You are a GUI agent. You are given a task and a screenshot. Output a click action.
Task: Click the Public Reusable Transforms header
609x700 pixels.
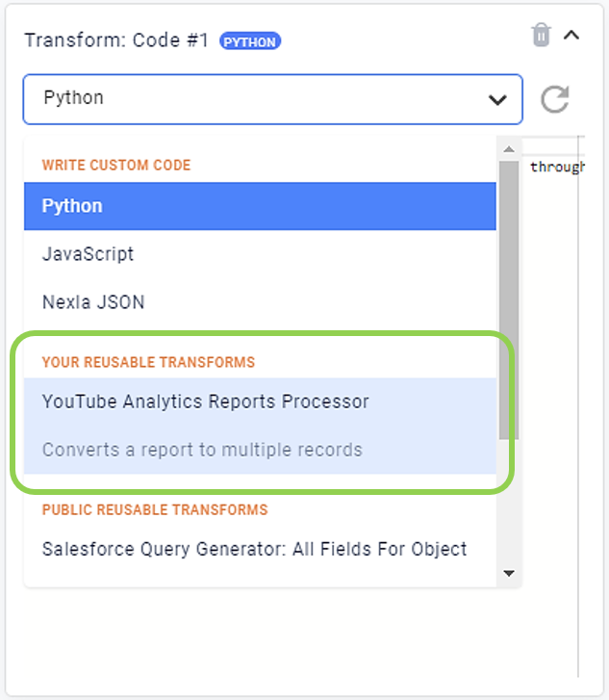point(155,509)
